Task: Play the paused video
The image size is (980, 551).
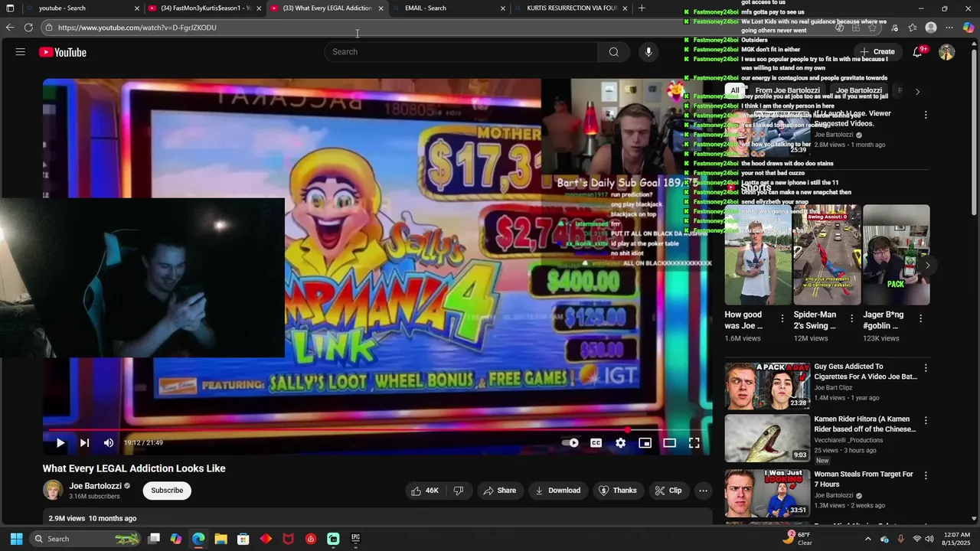Action: pyautogui.click(x=60, y=442)
